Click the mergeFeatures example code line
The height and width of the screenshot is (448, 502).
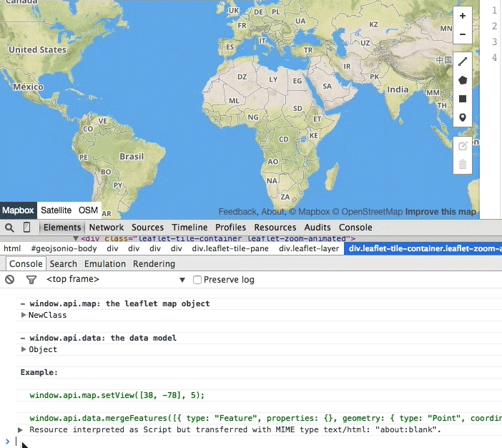[266, 418]
